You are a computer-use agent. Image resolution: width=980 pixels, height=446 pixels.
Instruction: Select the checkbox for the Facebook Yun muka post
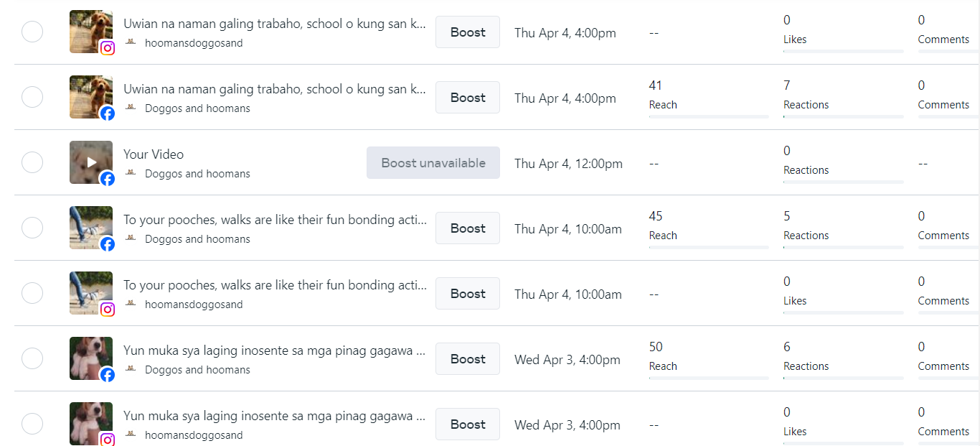point(32,358)
